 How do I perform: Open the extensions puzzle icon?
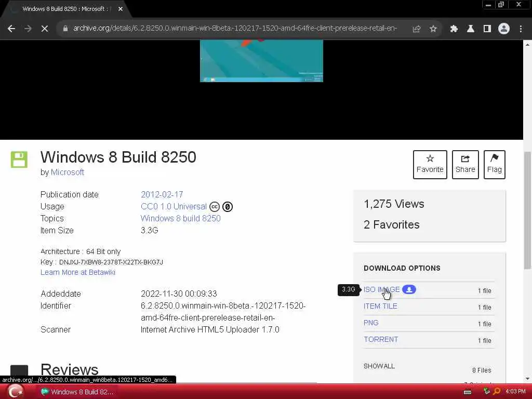pyautogui.click(x=454, y=29)
